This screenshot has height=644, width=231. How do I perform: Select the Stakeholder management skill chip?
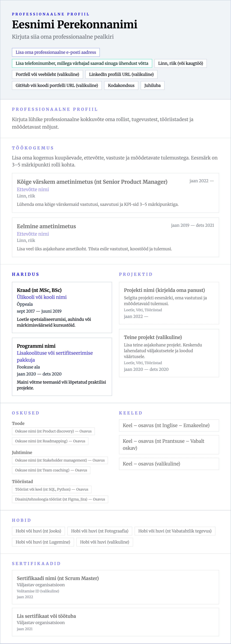pyautogui.click(x=60, y=460)
